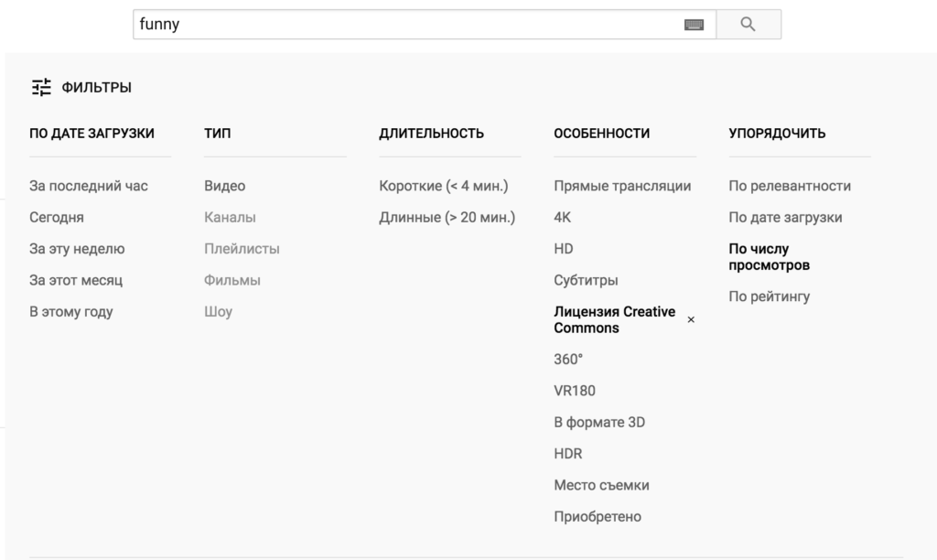Filter by За последний час
This screenshot has width=937, height=560.
(89, 186)
